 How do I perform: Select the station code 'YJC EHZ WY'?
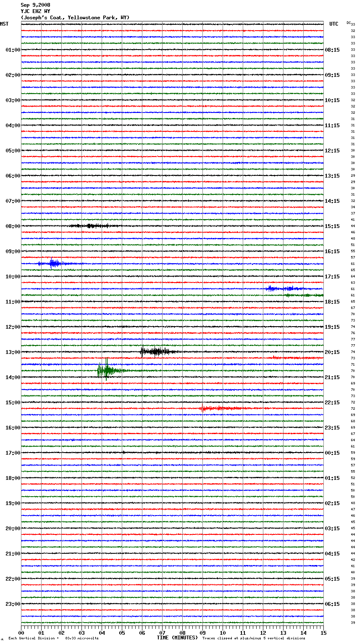35,11
